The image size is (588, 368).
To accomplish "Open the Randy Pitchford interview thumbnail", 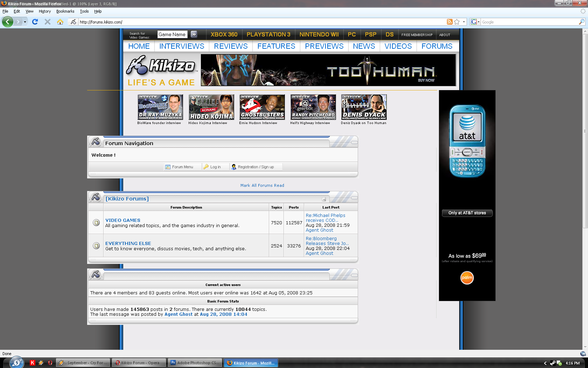I will pos(313,107).
